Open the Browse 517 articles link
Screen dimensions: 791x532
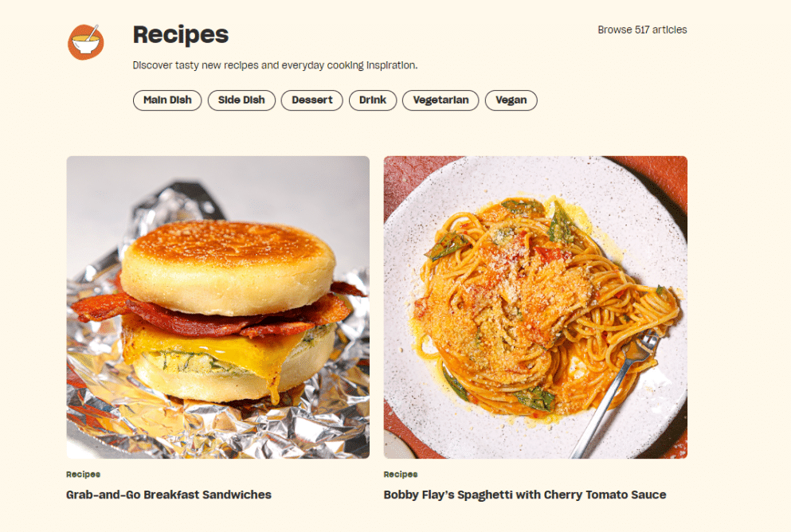[642, 29]
